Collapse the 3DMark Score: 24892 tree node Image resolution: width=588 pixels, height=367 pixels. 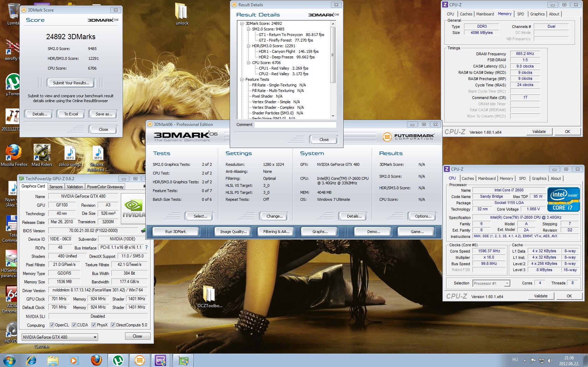[x=242, y=23]
